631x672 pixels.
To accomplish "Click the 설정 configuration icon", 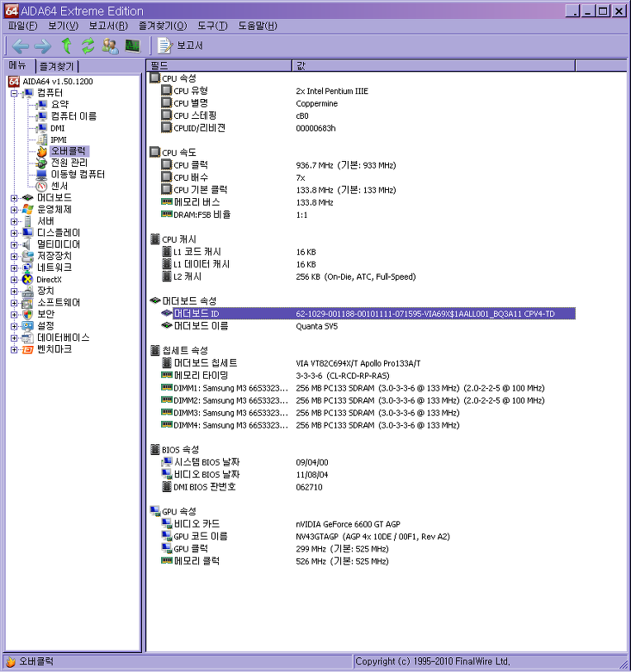I will coord(27,326).
